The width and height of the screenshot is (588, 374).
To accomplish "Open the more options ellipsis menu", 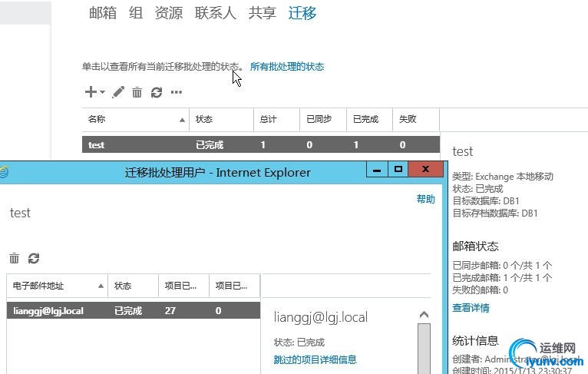I will [x=177, y=92].
